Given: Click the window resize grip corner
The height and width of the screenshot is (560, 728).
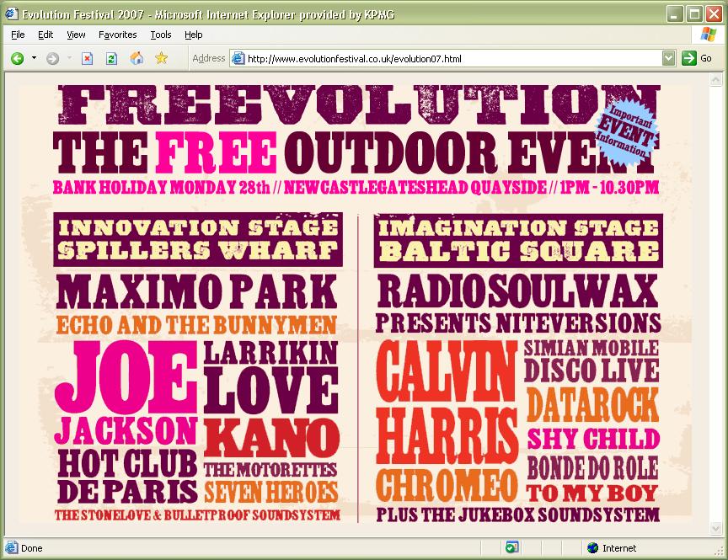Looking at the screenshot, I should coord(720,552).
